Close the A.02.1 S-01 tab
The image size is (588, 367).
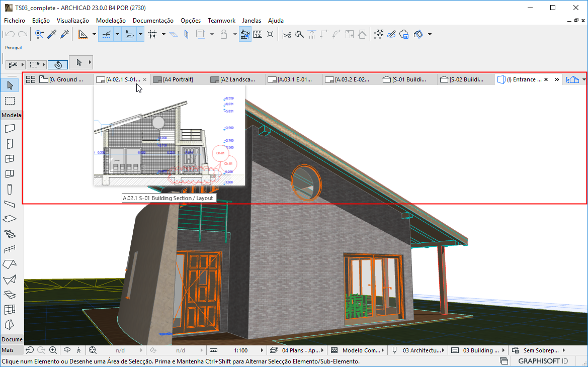click(145, 79)
